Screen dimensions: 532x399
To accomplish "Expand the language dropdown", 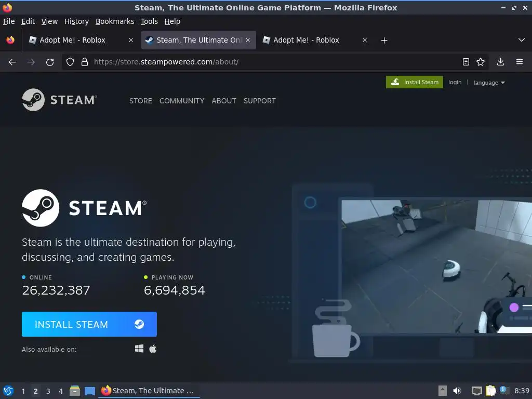I will pos(489,83).
